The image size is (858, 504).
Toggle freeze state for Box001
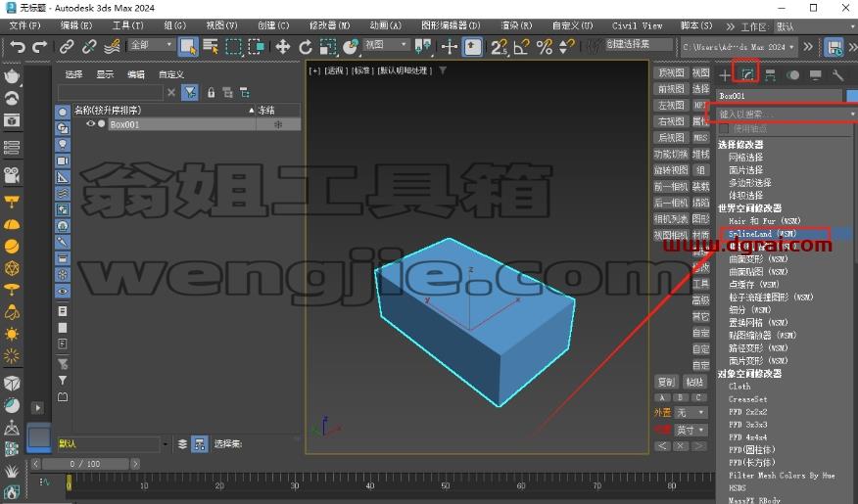coord(278,124)
